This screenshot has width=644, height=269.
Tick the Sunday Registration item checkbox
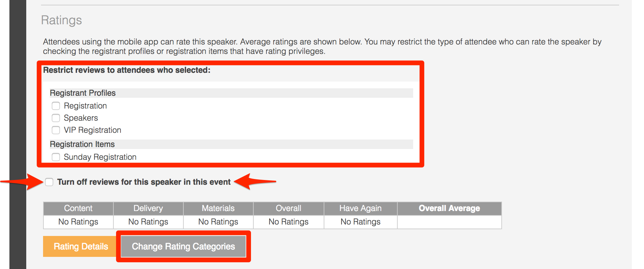click(56, 157)
